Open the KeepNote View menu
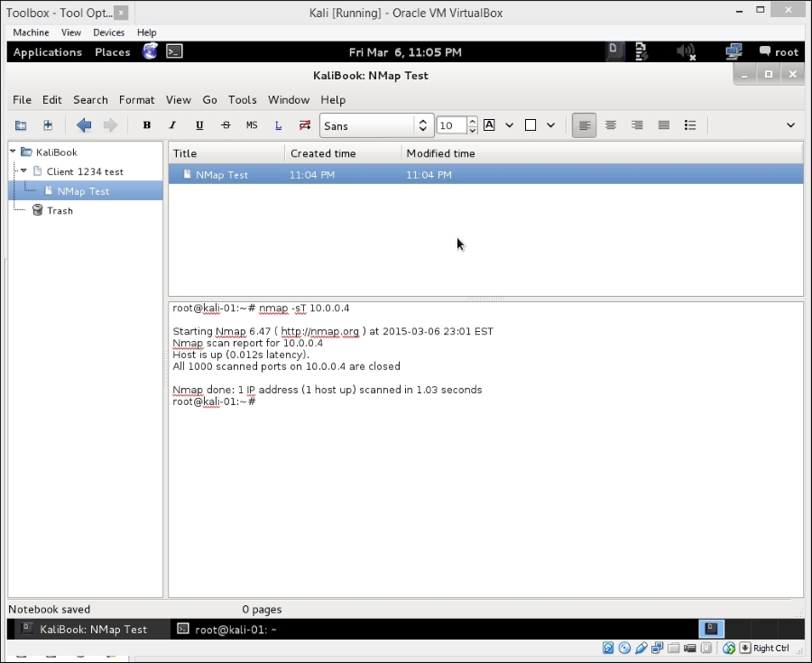This screenshot has height=663, width=812. pos(178,100)
